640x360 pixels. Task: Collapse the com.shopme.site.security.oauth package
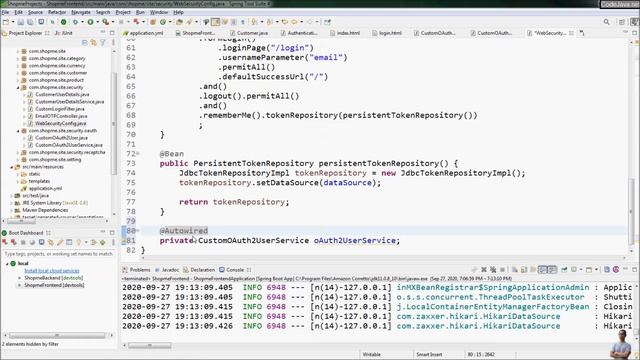pyautogui.click(x=18, y=131)
